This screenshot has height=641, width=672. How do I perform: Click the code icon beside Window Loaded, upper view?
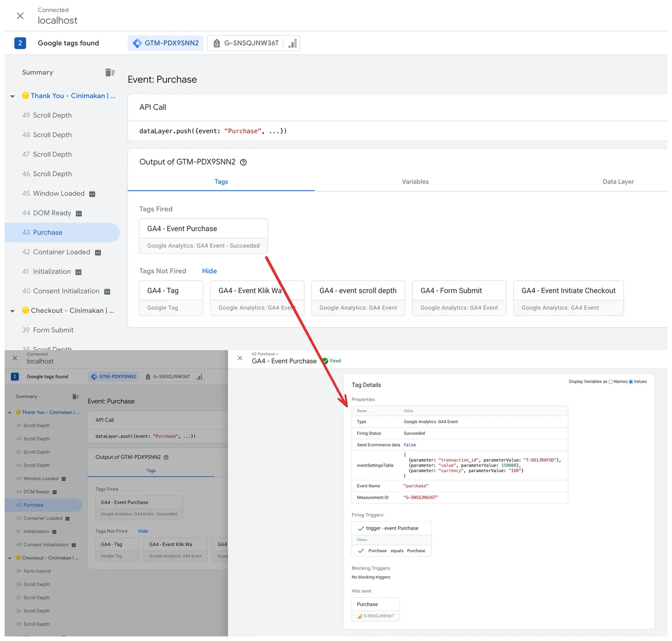point(92,194)
